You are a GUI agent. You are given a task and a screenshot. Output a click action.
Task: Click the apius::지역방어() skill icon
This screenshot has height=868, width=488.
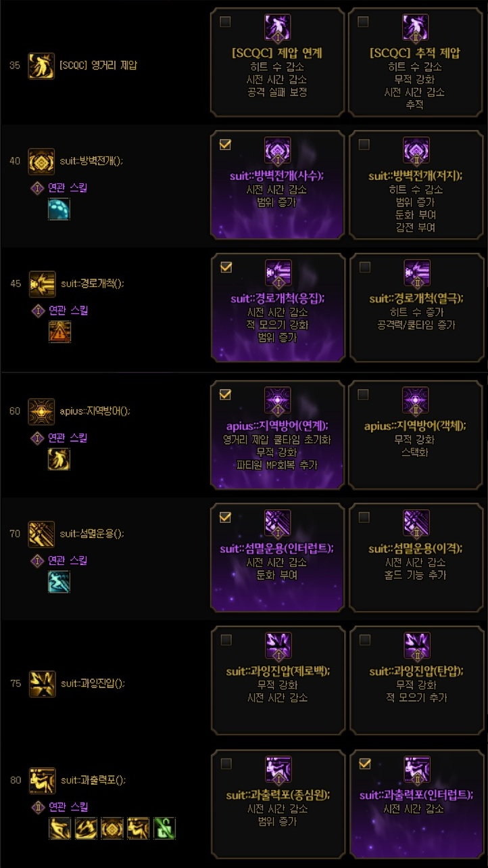[41, 411]
